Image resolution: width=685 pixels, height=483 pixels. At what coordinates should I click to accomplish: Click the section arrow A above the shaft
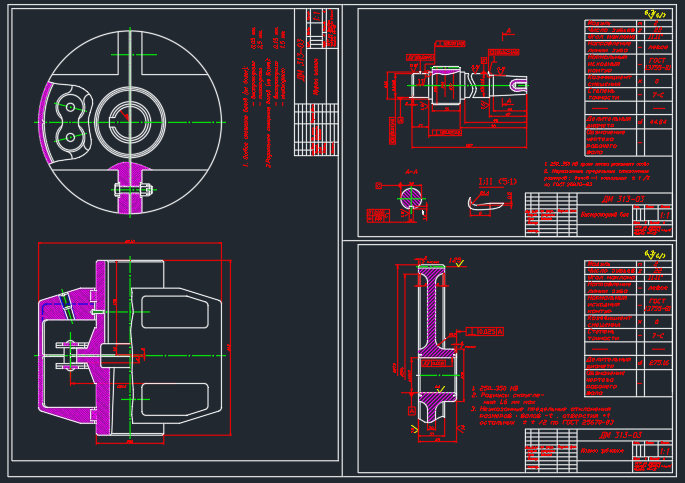point(508,31)
